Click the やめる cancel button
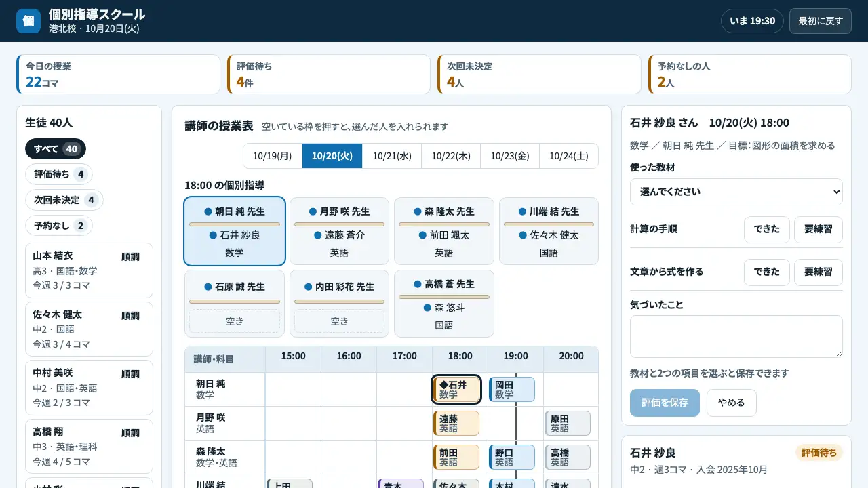The height and width of the screenshot is (488, 868). coord(732,403)
